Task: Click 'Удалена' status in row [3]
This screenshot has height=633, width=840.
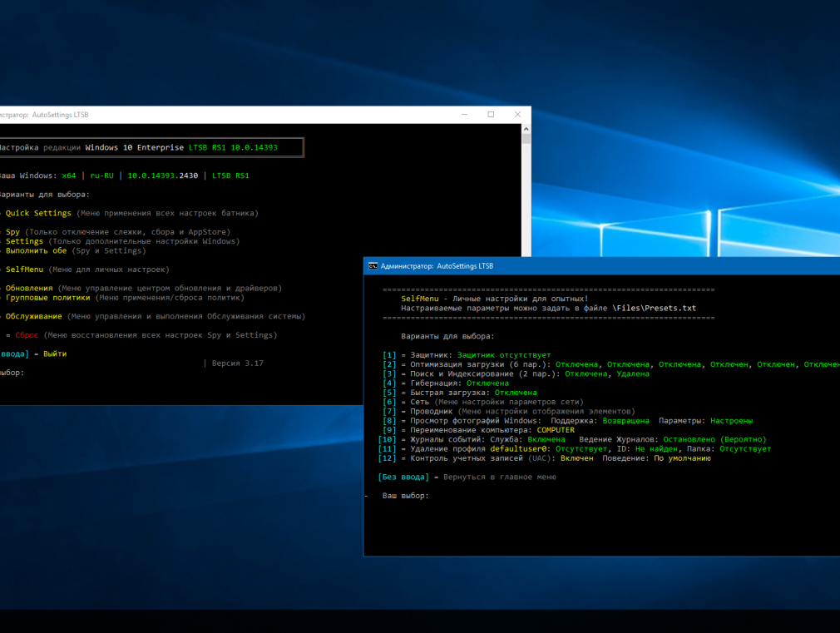Action: [633, 373]
